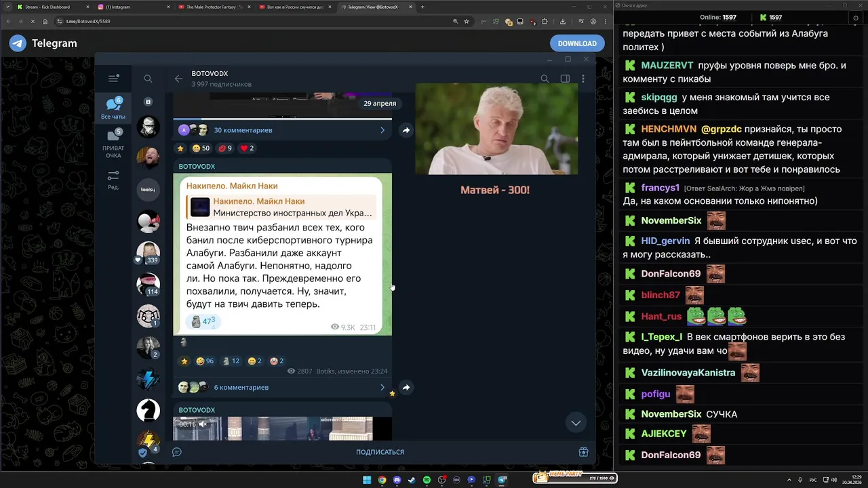Screen dimensions: 868x488
Task: Toggle the lips reaction with 9
Action: 225,148
